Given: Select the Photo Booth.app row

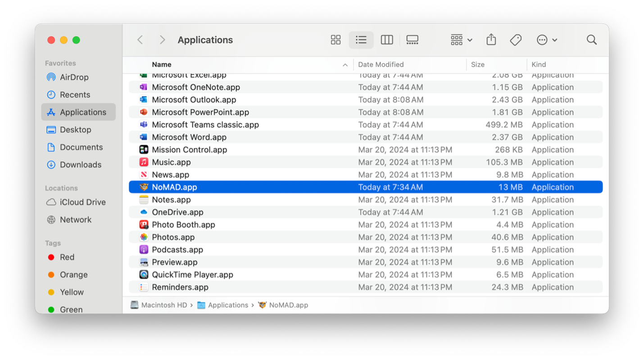Looking at the screenshot, I should coord(183,225).
